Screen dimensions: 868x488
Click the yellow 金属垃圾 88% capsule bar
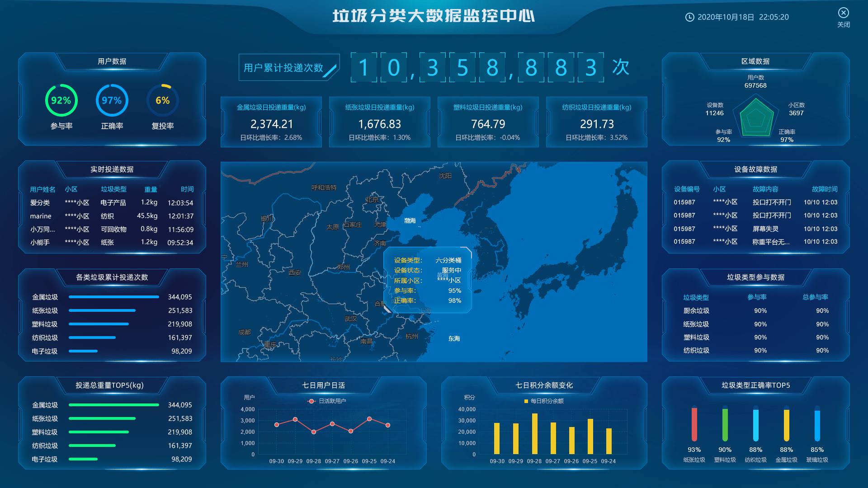click(787, 424)
